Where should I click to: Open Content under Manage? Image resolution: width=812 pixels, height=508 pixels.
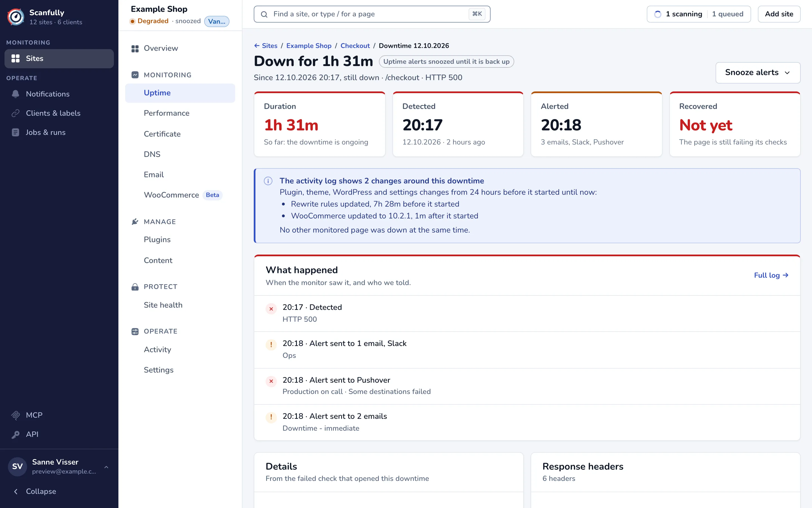click(x=180, y=261)
